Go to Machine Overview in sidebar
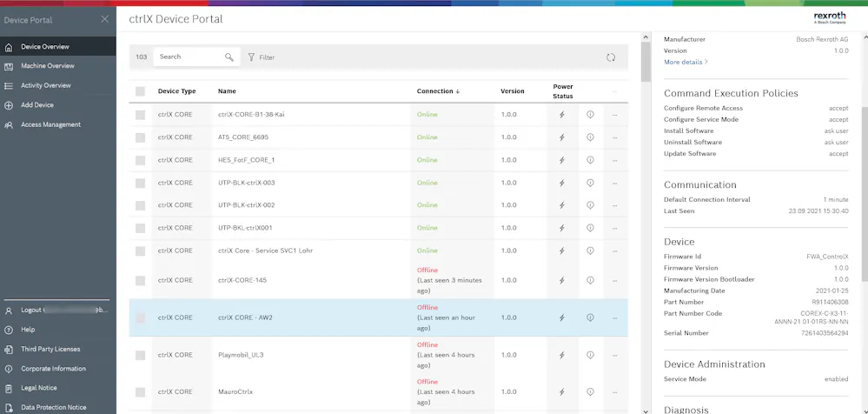This screenshot has height=414, width=868. [x=48, y=66]
